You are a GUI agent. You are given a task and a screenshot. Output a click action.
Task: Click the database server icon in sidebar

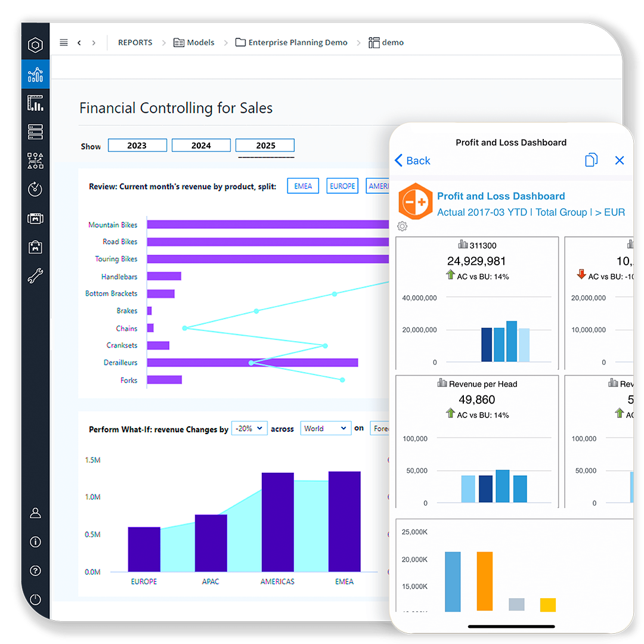[x=35, y=131]
